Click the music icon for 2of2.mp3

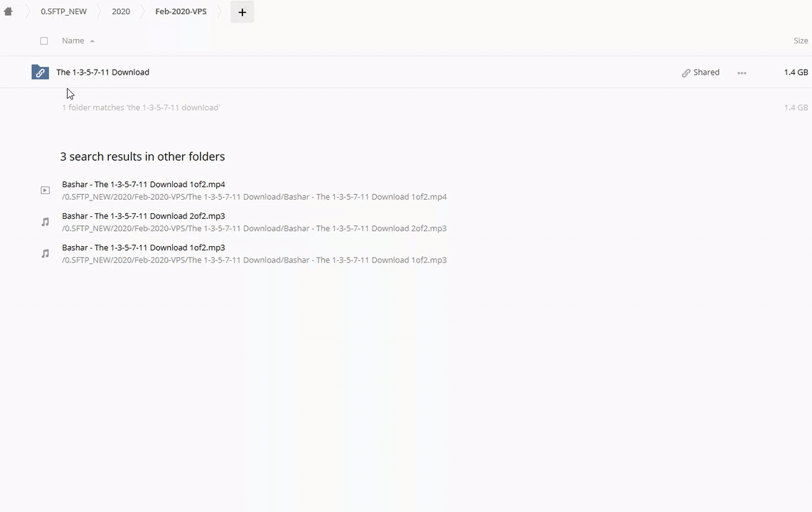(x=45, y=222)
